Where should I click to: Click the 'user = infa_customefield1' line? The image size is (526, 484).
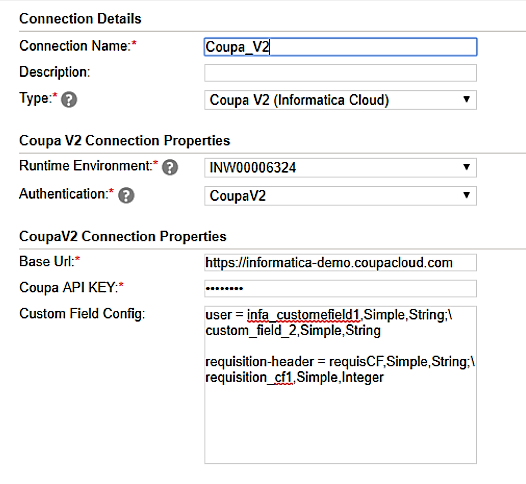[x=329, y=315]
